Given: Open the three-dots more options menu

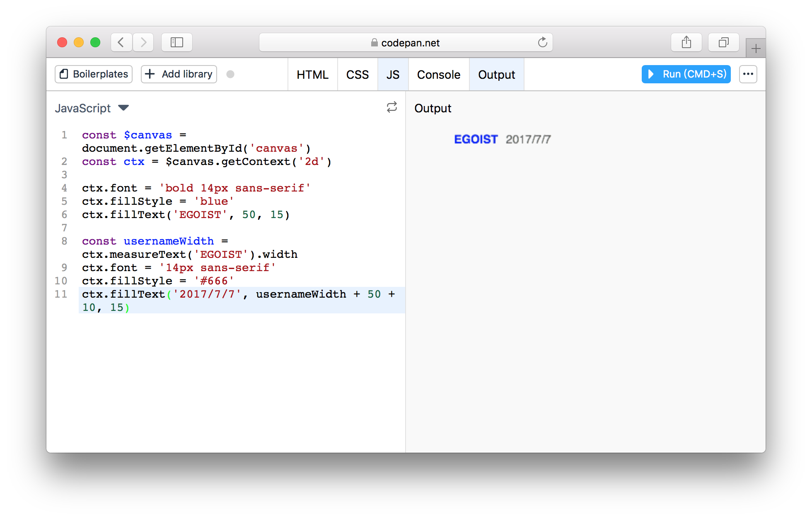Looking at the screenshot, I should pyautogui.click(x=748, y=74).
